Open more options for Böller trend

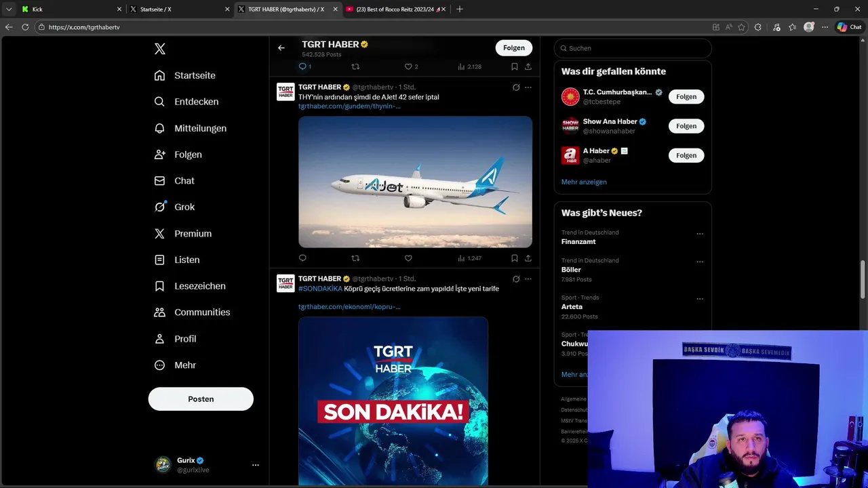tap(700, 262)
